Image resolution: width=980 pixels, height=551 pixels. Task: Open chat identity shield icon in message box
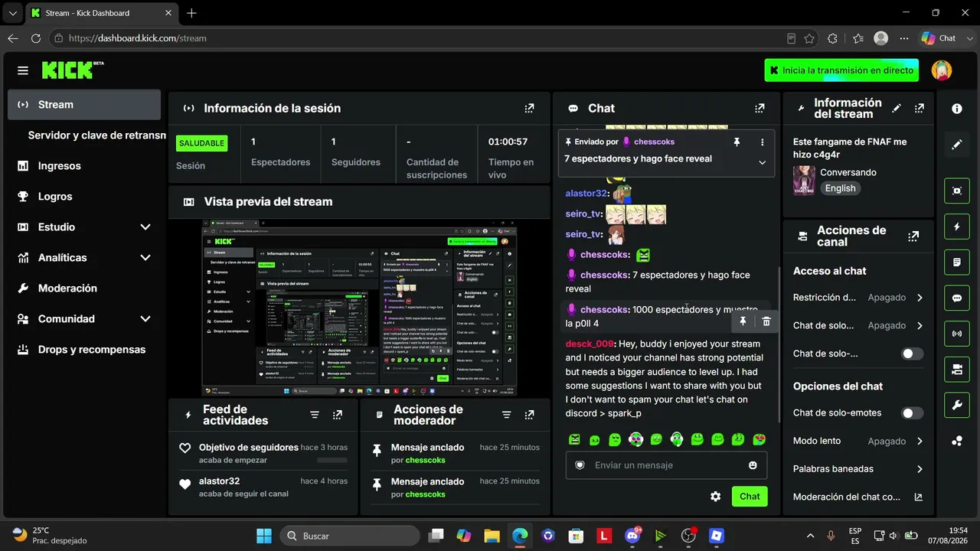click(x=580, y=465)
